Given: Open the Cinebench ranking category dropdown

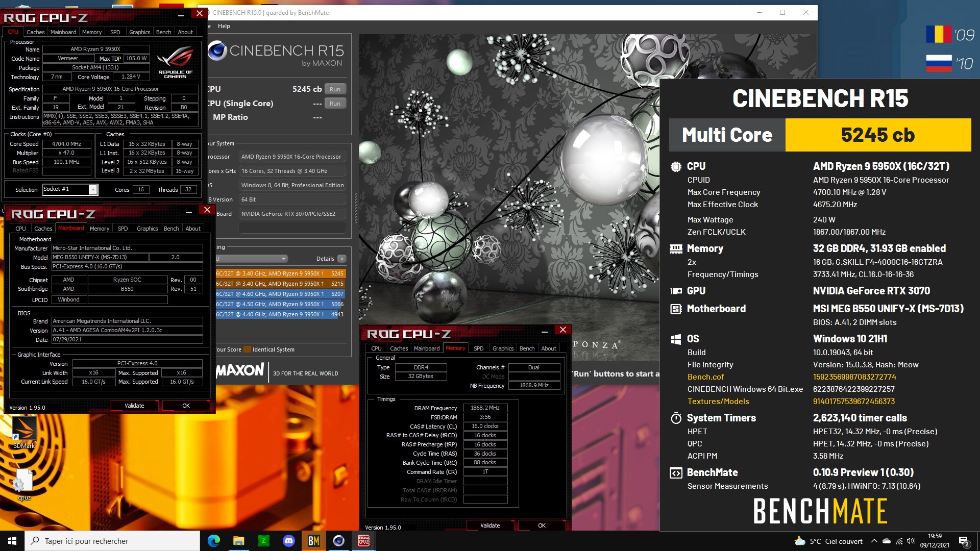Looking at the screenshot, I should tap(252, 259).
